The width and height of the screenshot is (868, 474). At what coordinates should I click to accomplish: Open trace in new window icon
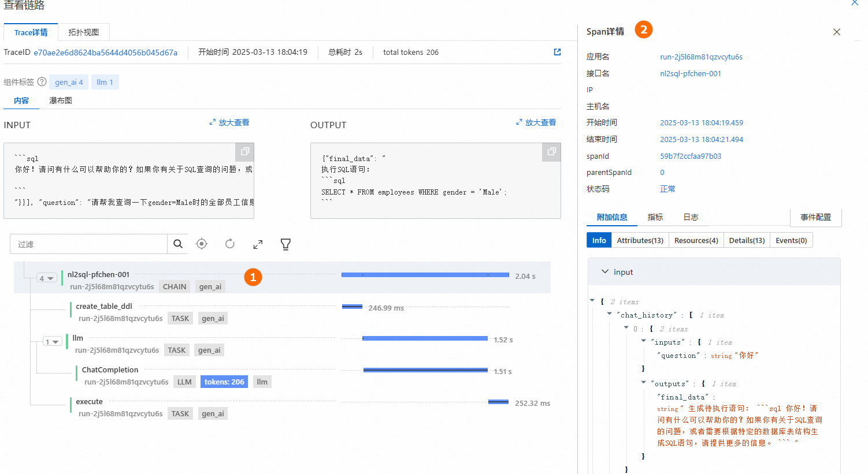coord(557,52)
